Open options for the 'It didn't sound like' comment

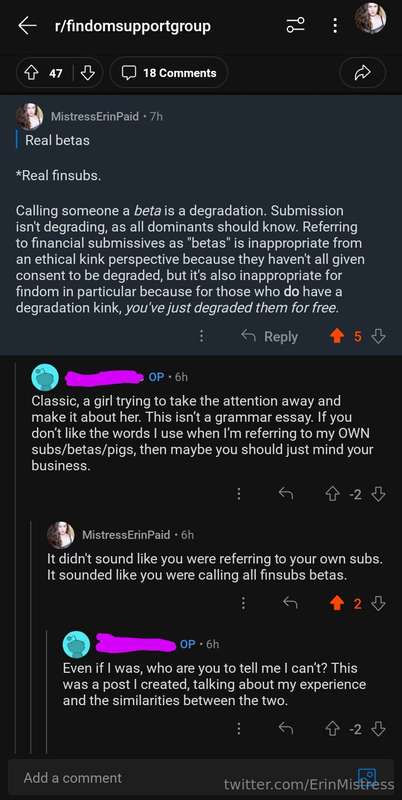[x=243, y=604]
